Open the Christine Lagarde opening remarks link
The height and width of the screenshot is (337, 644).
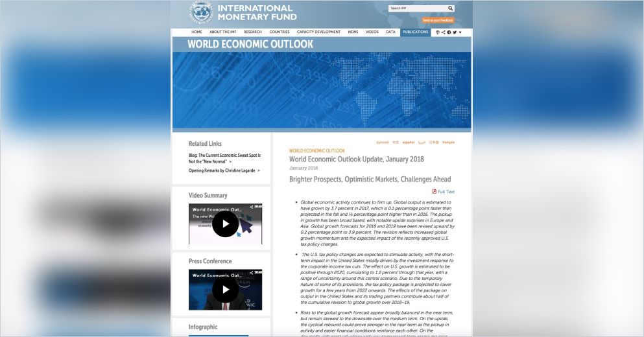tap(221, 170)
